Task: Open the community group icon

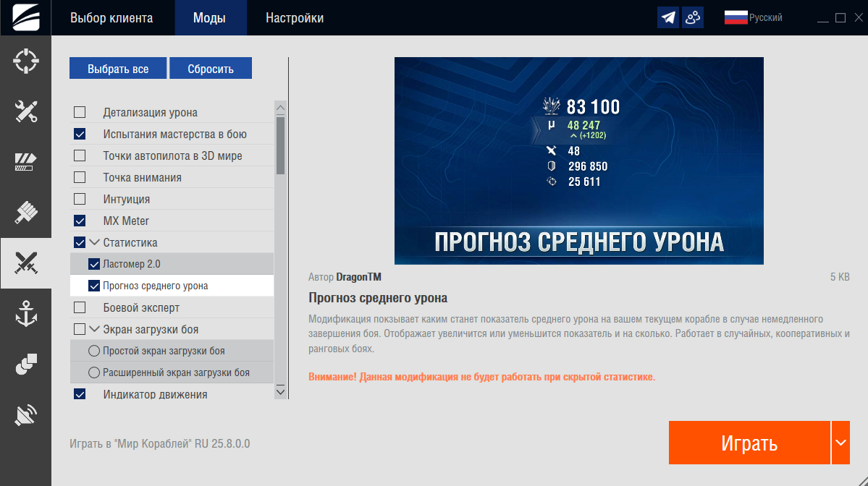Action: (x=693, y=17)
